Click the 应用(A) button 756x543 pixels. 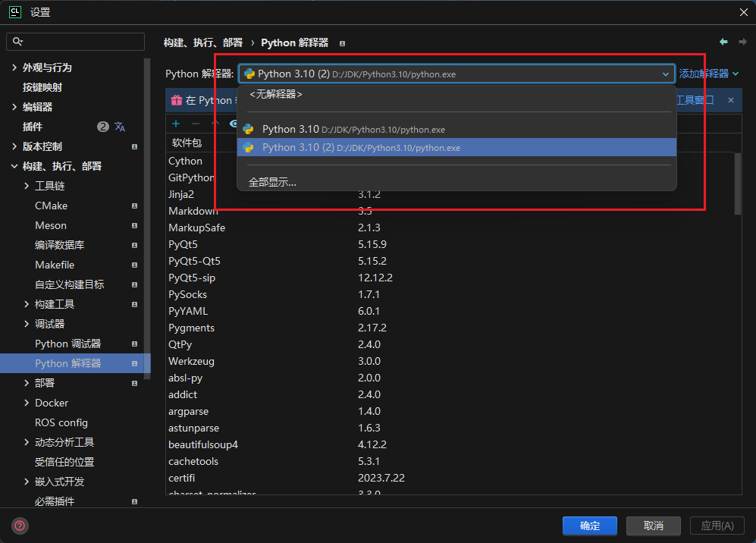[717, 526]
